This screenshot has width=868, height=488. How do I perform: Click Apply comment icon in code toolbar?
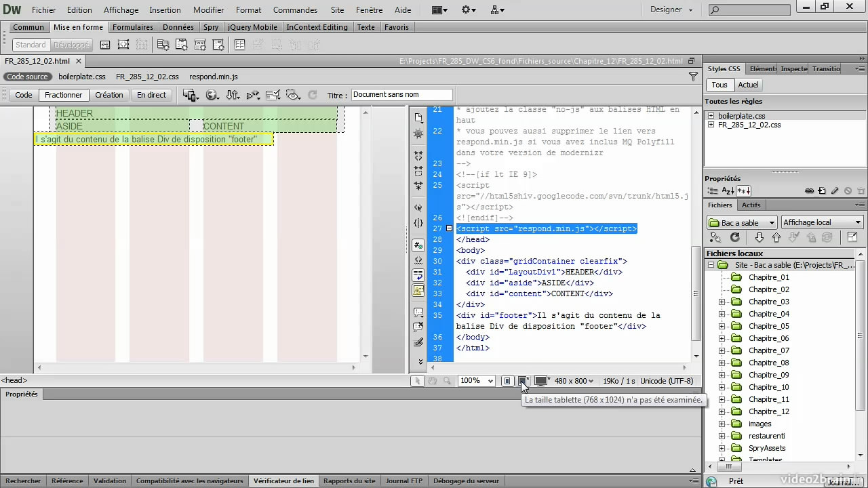click(x=418, y=312)
